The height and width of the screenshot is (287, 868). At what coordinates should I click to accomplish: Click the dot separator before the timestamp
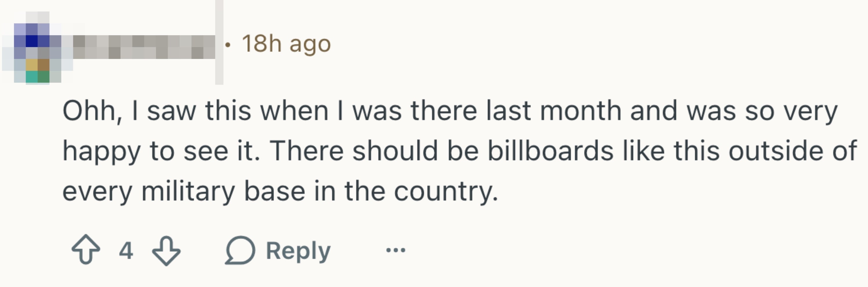(x=228, y=45)
